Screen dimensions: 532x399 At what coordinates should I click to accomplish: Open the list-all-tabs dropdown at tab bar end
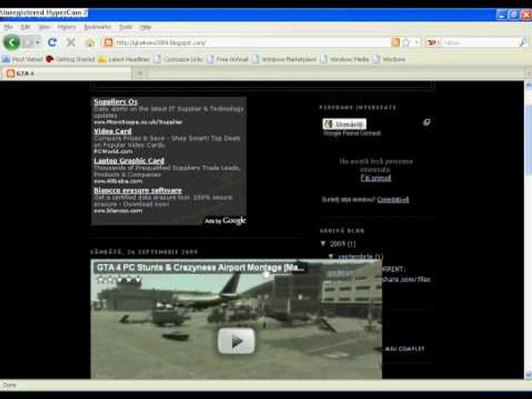click(528, 74)
